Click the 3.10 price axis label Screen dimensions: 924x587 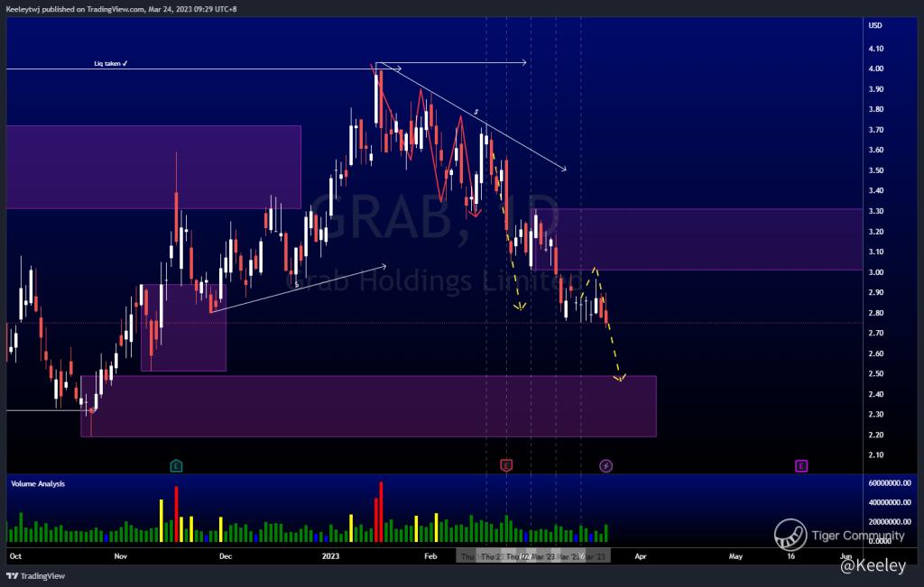[875, 252]
